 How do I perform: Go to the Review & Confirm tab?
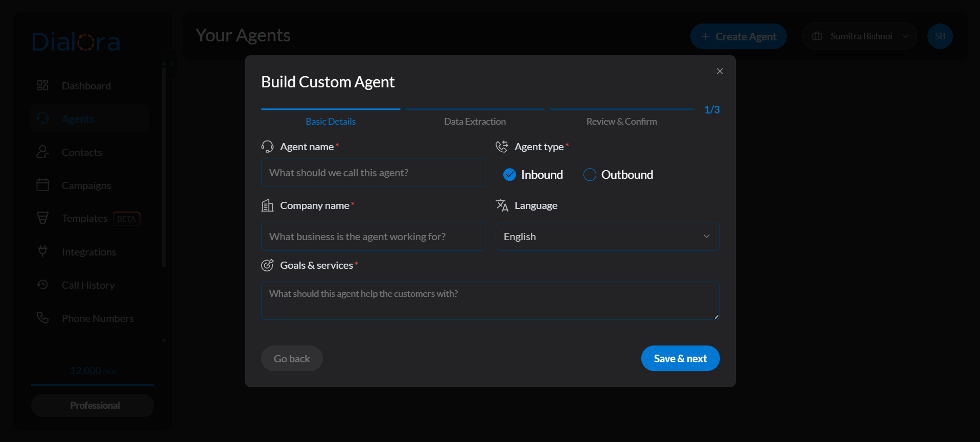(621, 122)
